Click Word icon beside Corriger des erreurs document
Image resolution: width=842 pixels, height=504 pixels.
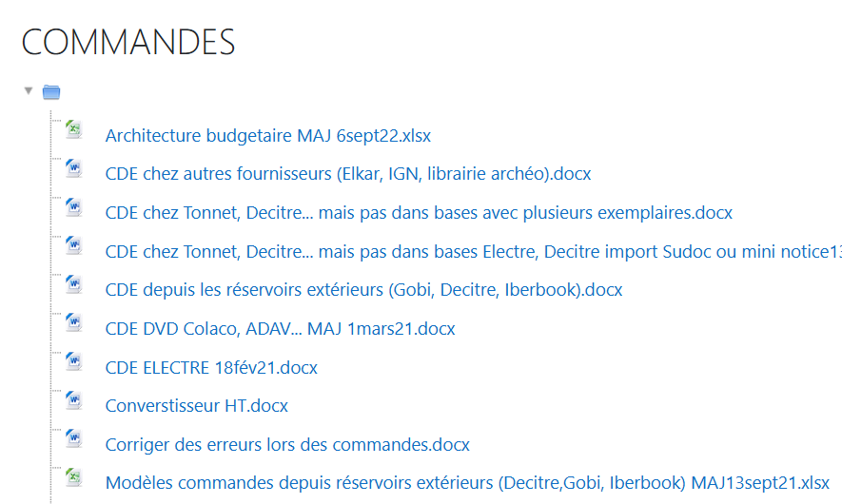(x=74, y=438)
